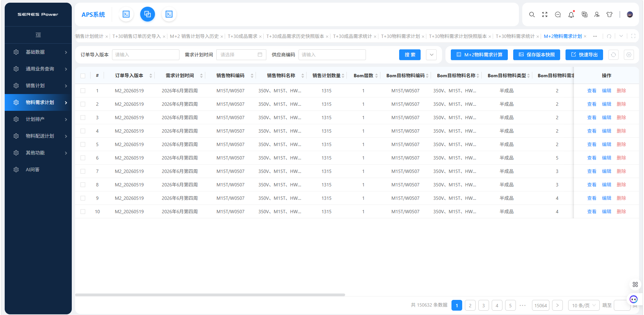Open the notifications bell
The width and height of the screenshot is (644, 315).
pos(571,14)
